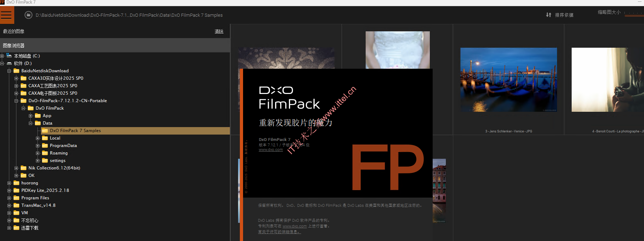Expand the ProgramData folder node
Viewport: 644px width, 241px height.
pyautogui.click(x=38, y=146)
